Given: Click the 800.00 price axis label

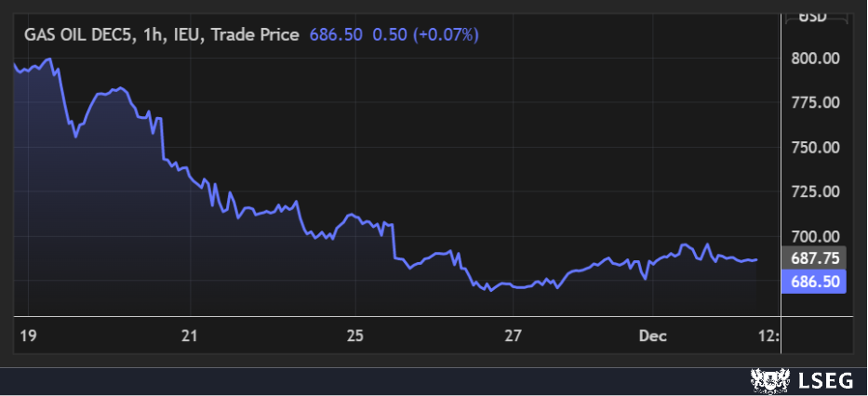Looking at the screenshot, I should 815,58.
